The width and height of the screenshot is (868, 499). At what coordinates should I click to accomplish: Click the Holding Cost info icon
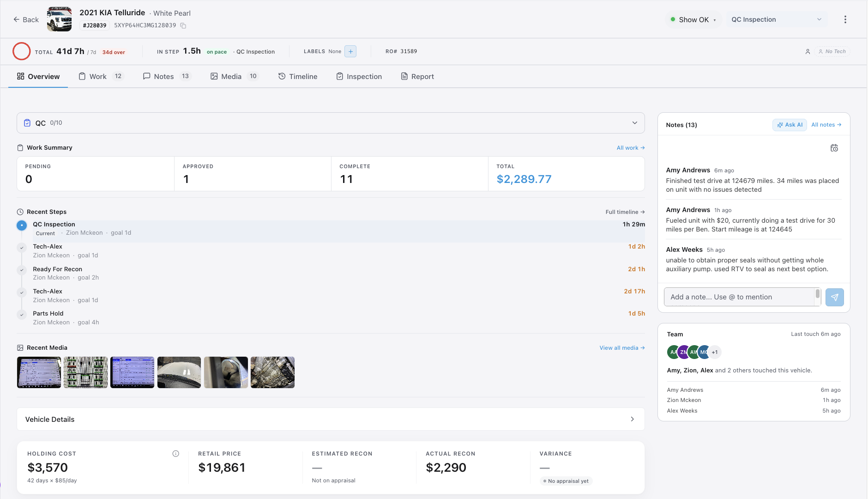(x=176, y=454)
